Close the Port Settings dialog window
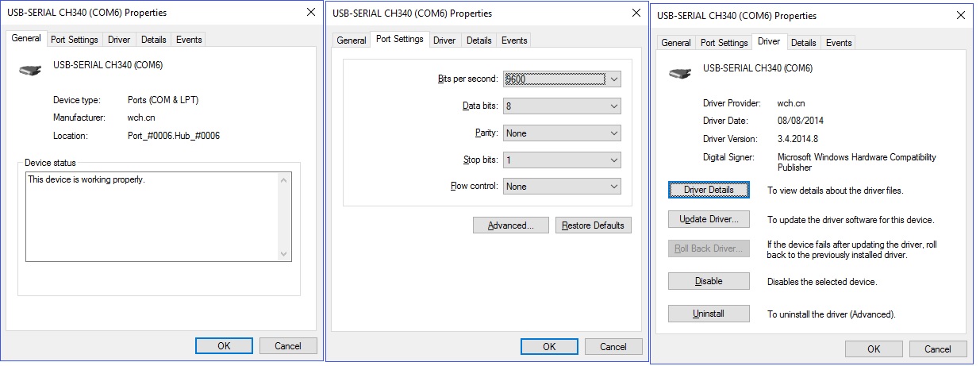This screenshot has height=366, width=980. tap(636, 13)
